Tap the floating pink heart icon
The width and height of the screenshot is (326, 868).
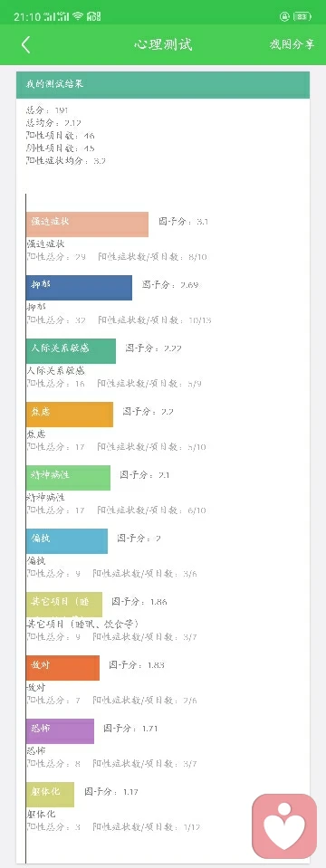tap(284, 826)
